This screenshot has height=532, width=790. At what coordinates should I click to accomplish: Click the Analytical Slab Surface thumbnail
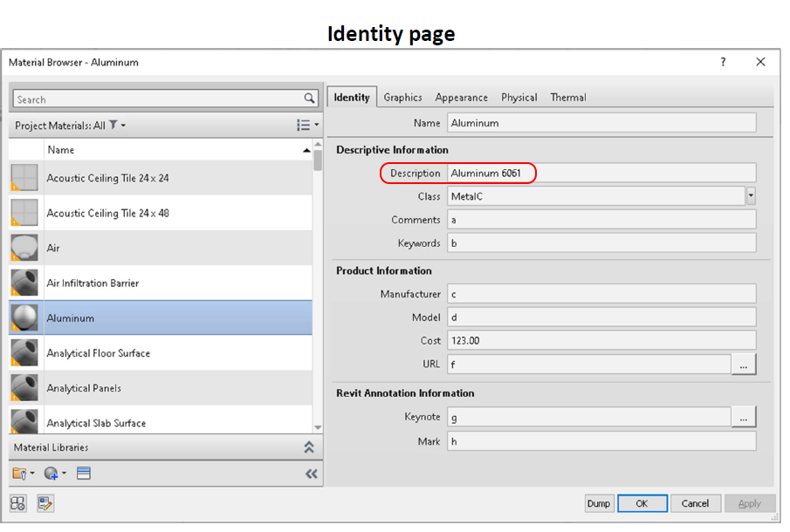24,422
